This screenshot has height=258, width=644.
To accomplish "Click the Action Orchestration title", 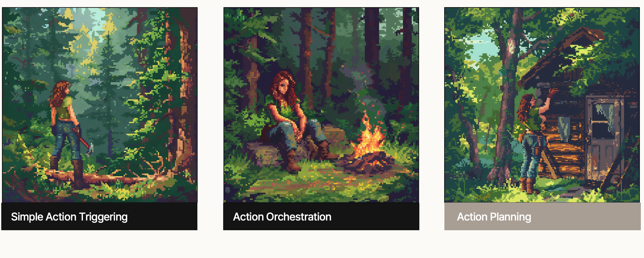I will point(282,217).
